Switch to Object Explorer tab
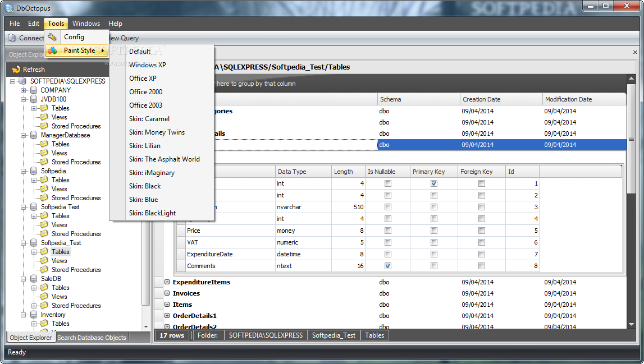Viewport: 644px width, 364px height. [31, 337]
